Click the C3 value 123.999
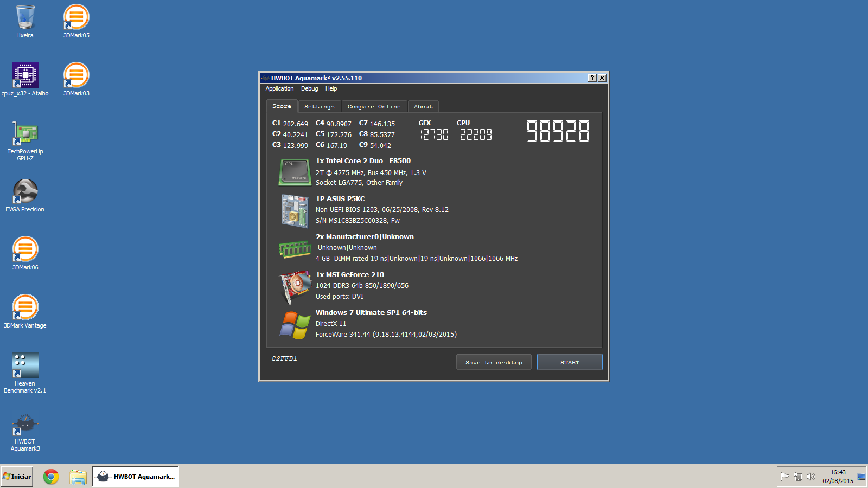Image resolution: width=868 pixels, height=488 pixels. [296, 145]
